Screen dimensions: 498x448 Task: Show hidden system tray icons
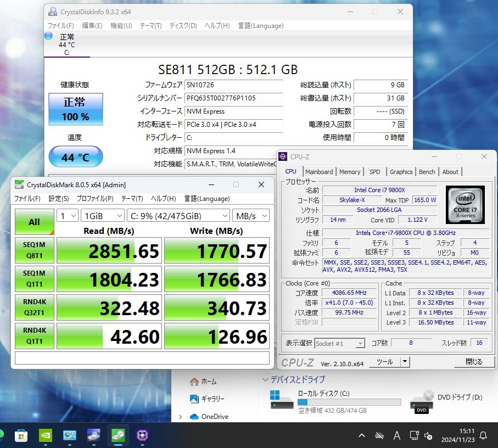point(362,435)
